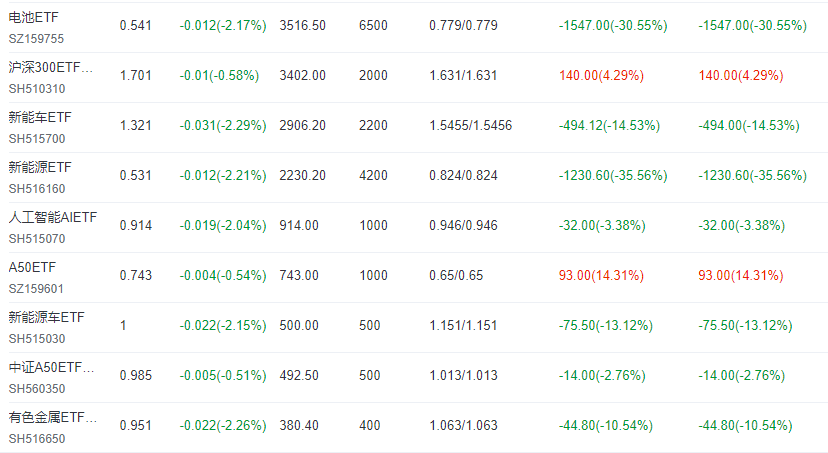Open the 新能源ETF fund name

(40, 167)
